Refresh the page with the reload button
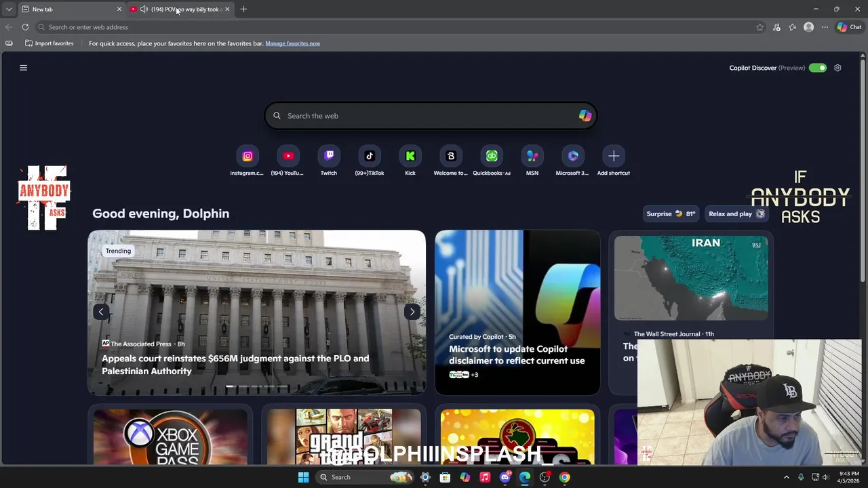The height and width of the screenshot is (488, 868). (x=25, y=27)
